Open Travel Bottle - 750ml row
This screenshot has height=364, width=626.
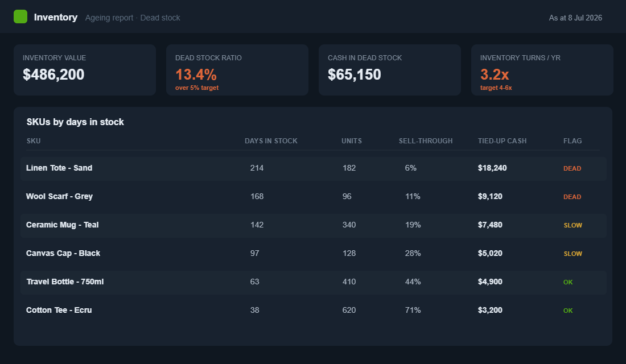click(314, 282)
